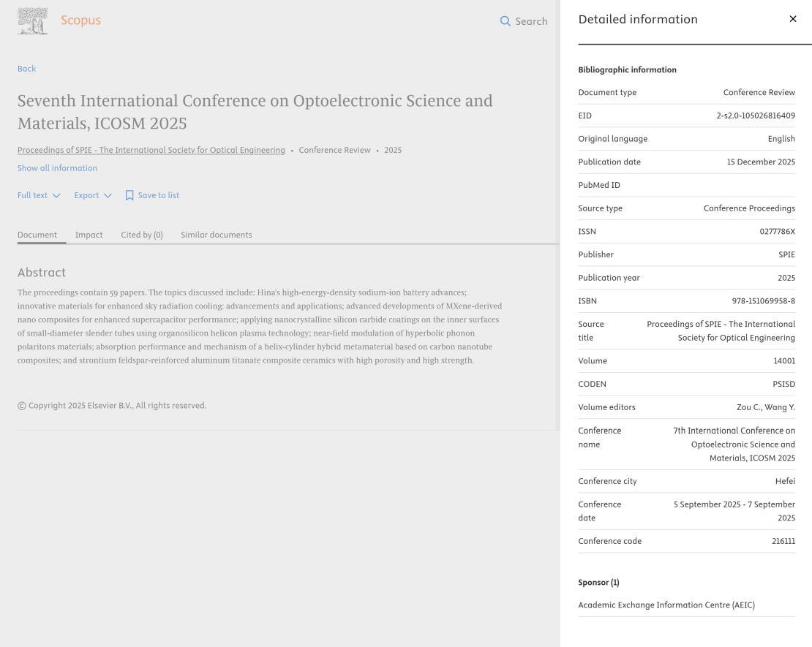Click the bookmark icon beside Save to list
This screenshot has width=812, height=647.
point(129,195)
